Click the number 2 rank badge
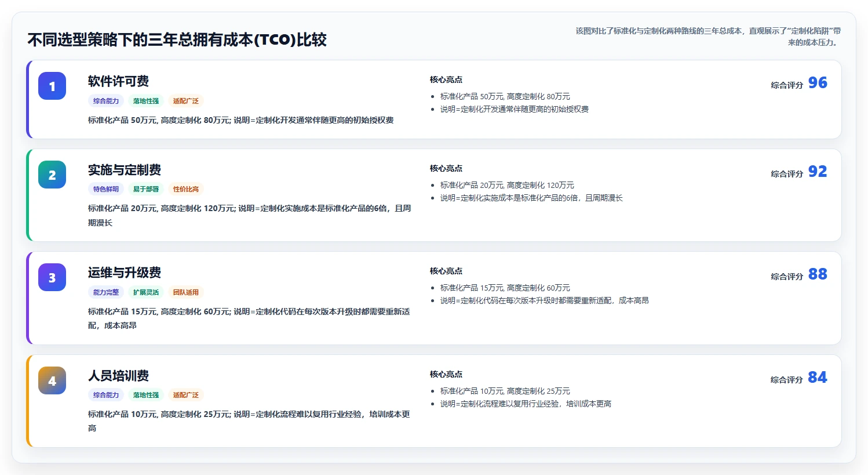 [x=52, y=175]
